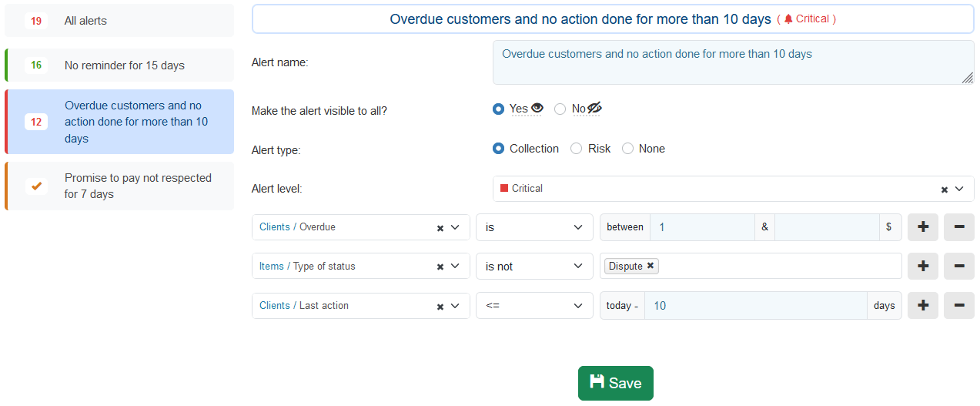Click minus icon on Clients / Overdue row
The height and width of the screenshot is (406, 980).
click(x=958, y=227)
